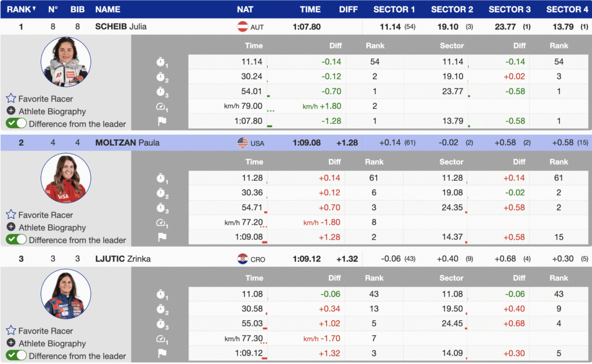Click Paula Moltzan's profile photo

pos(65,179)
